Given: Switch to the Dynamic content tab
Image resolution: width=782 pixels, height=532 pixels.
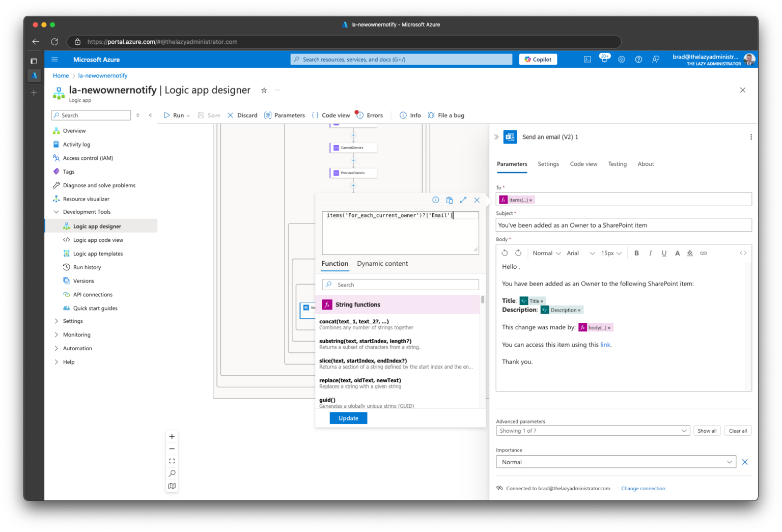Looking at the screenshot, I should click(x=382, y=264).
